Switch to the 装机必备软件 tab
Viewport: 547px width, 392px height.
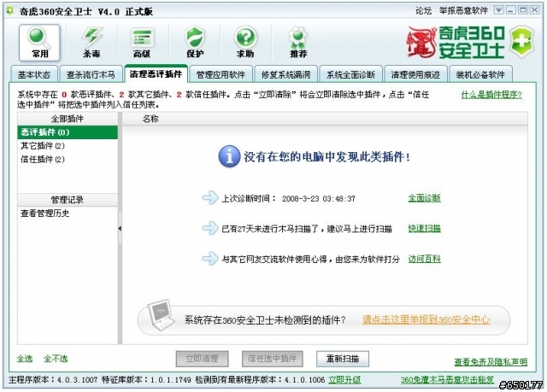pyautogui.click(x=480, y=74)
